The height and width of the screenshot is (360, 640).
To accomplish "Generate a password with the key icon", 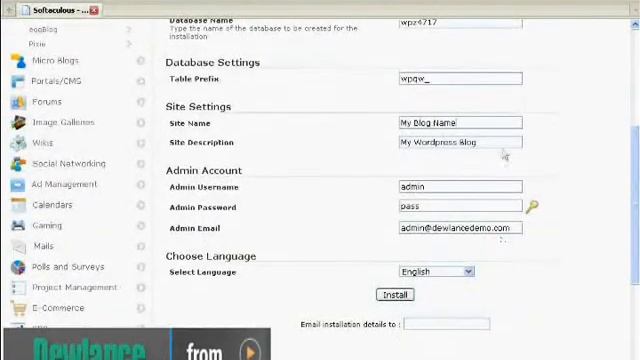I will click(532, 207).
